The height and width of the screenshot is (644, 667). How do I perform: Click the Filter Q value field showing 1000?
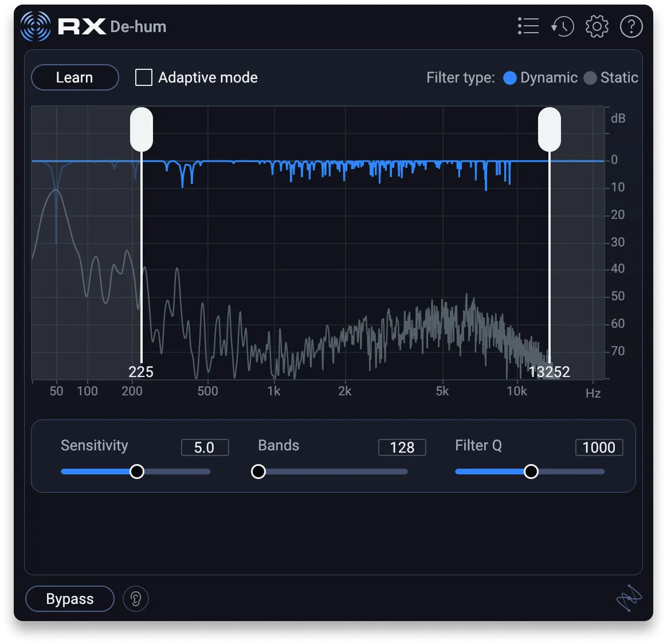[599, 447]
